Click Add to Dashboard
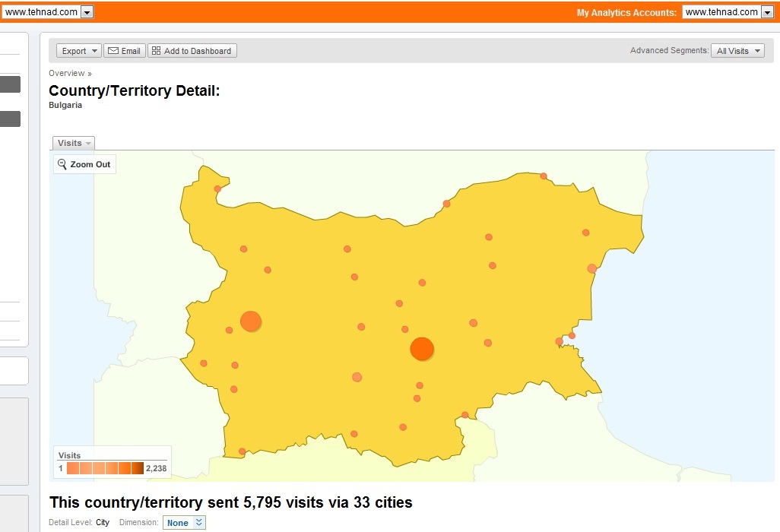The height and width of the screenshot is (532, 780). pos(192,51)
